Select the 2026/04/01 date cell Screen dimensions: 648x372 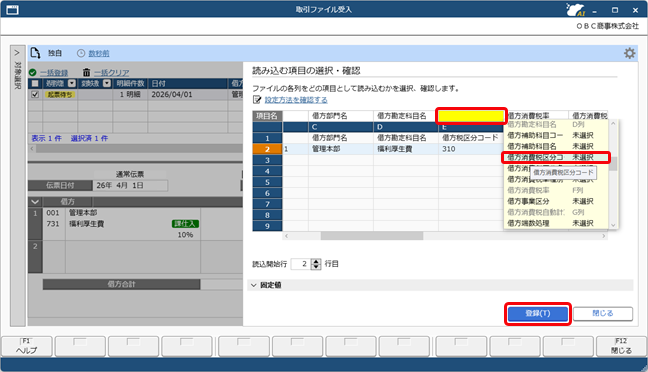(x=188, y=94)
